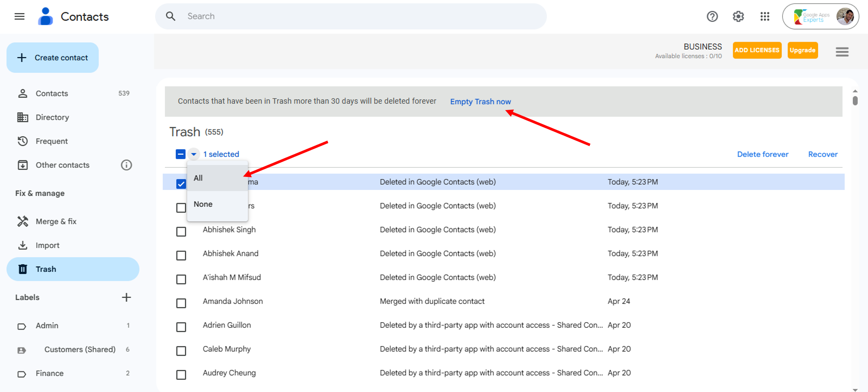
Task: Open the Google apps grid
Action: (765, 16)
